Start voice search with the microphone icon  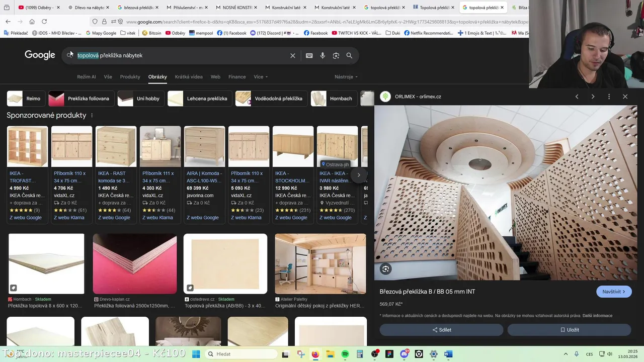[323, 56]
